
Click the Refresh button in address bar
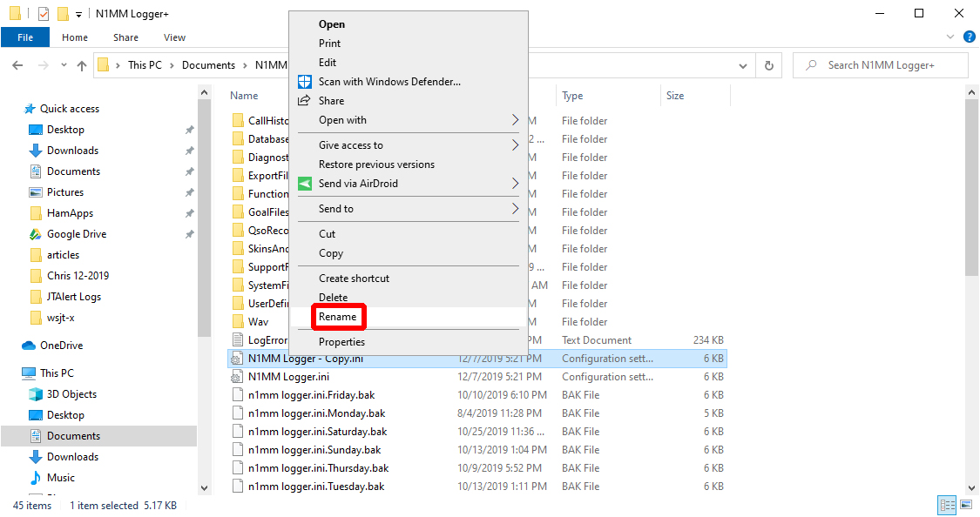[x=768, y=65]
